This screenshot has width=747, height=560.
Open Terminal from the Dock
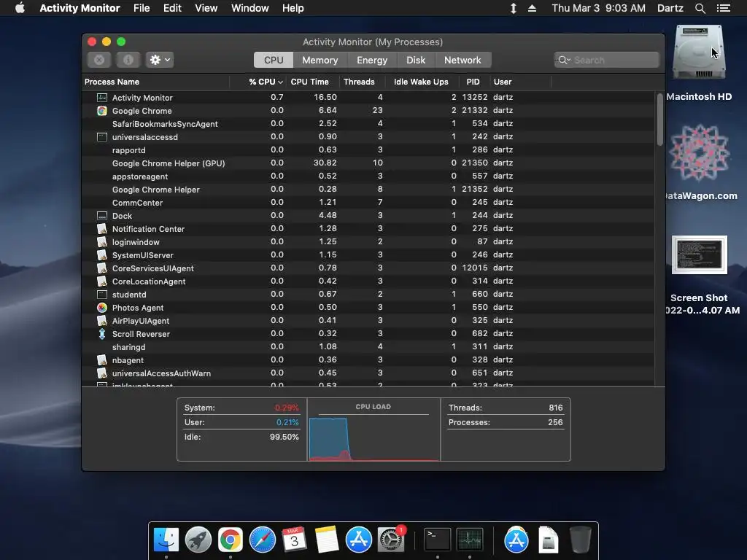[x=438, y=540]
